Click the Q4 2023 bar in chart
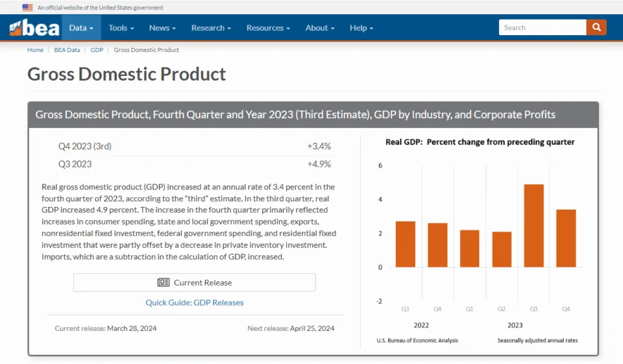Viewport: 623px width, 364px height. click(x=566, y=238)
